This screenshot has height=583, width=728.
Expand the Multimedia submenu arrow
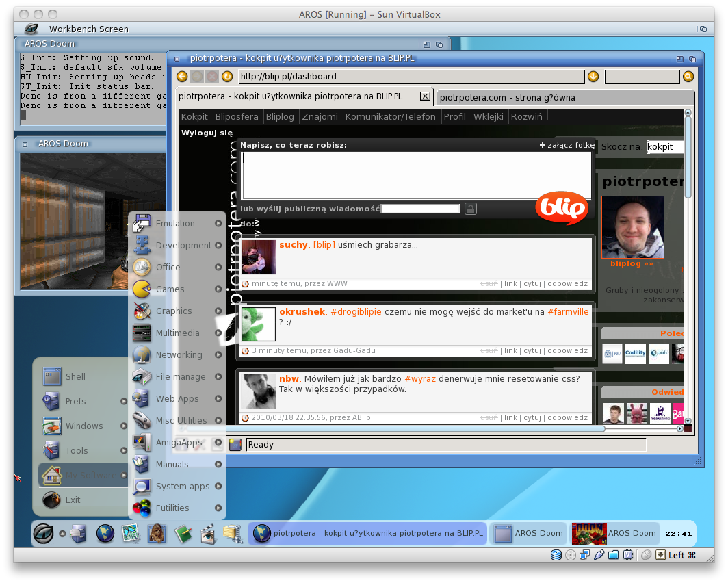[x=218, y=333]
